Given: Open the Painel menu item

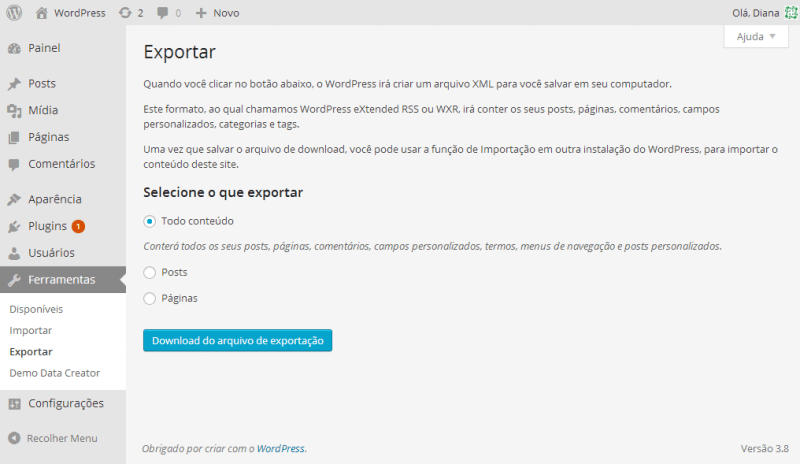Looking at the screenshot, I should click(44, 48).
